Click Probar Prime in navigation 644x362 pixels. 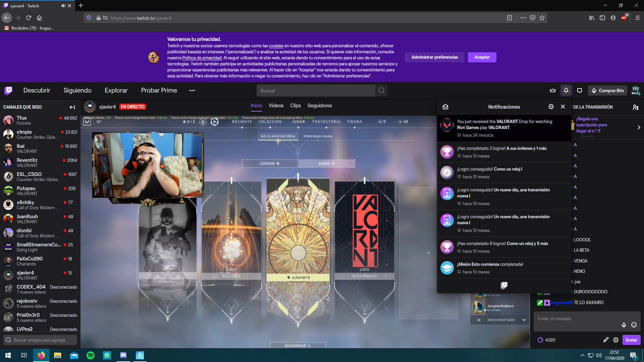point(159,91)
